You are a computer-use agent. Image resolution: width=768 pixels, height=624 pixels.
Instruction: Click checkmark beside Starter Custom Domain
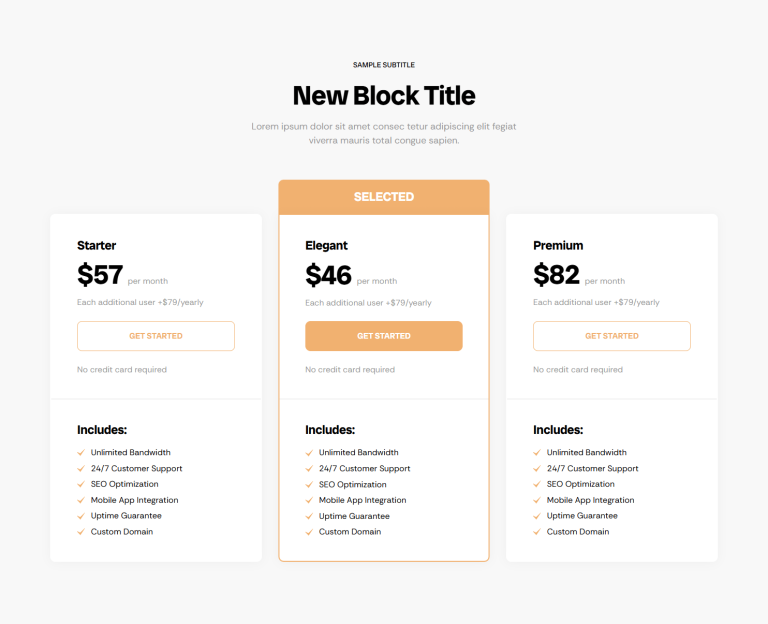(81, 532)
